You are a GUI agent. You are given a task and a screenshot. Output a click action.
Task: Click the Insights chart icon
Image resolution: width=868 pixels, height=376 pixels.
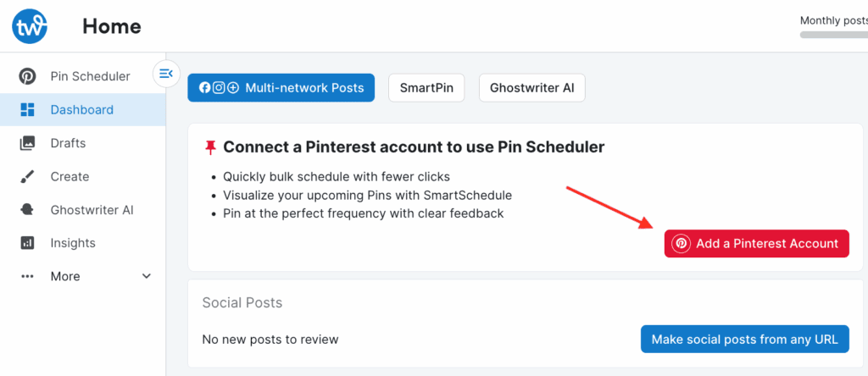pyautogui.click(x=28, y=243)
